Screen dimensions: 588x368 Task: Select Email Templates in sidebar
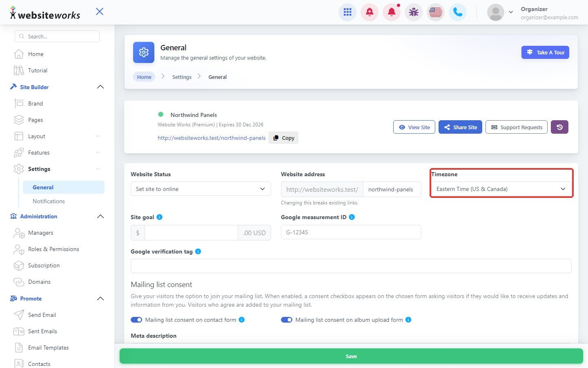pyautogui.click(x=48, y=348)
